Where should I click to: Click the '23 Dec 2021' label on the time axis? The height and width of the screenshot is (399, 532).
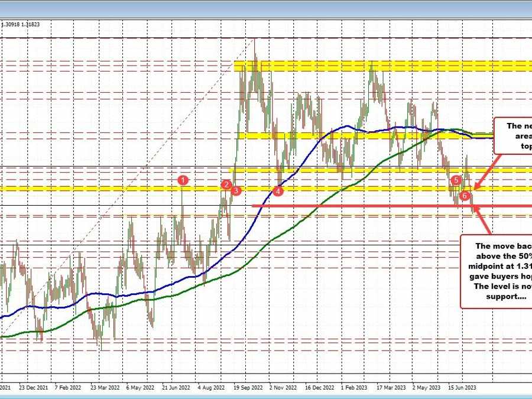click(33, 385)
